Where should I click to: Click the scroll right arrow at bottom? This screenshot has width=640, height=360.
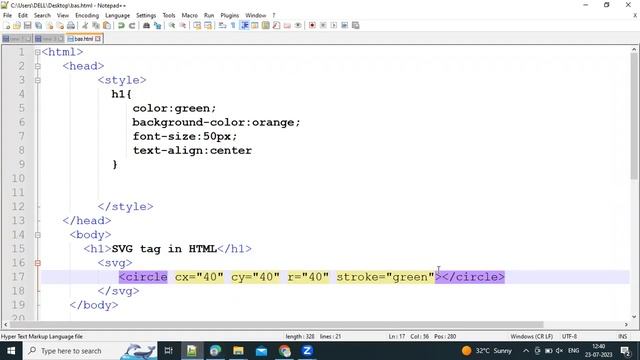pos(626,325)
